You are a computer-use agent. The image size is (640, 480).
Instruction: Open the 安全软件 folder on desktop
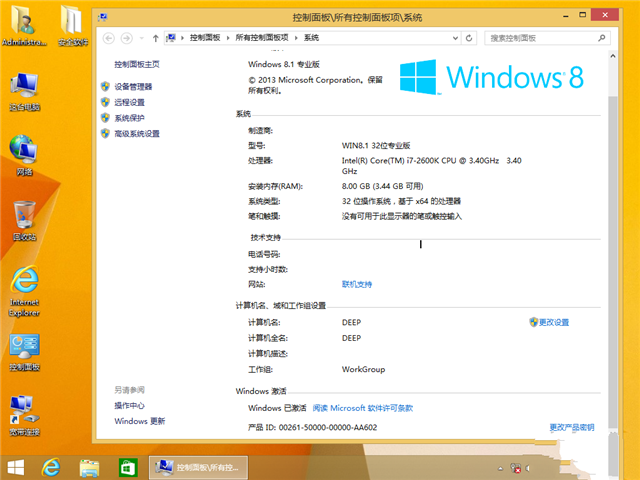73,25
